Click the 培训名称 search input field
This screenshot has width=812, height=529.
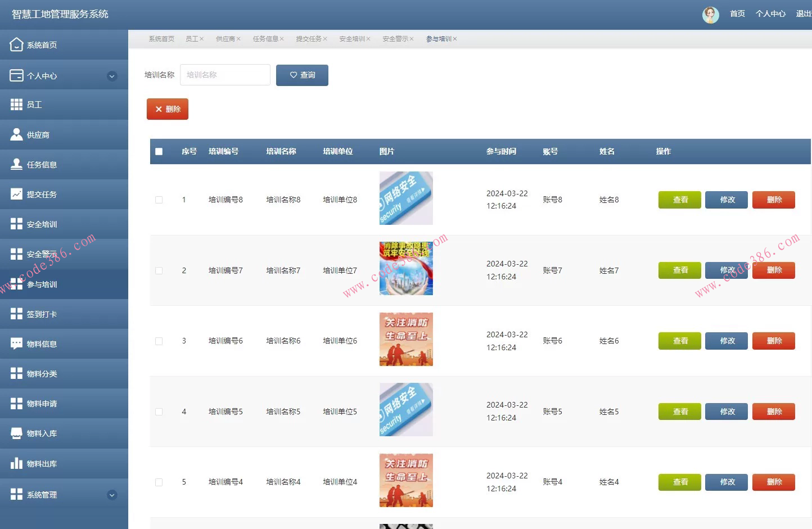pos(225,74)
